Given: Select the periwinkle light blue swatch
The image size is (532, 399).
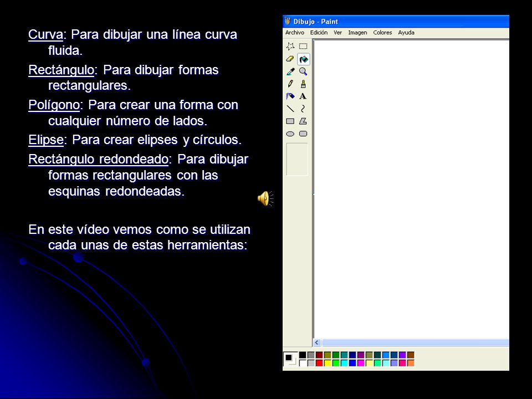Looking at the screenshot, I should pyautogui.click(x=394, y=363).
